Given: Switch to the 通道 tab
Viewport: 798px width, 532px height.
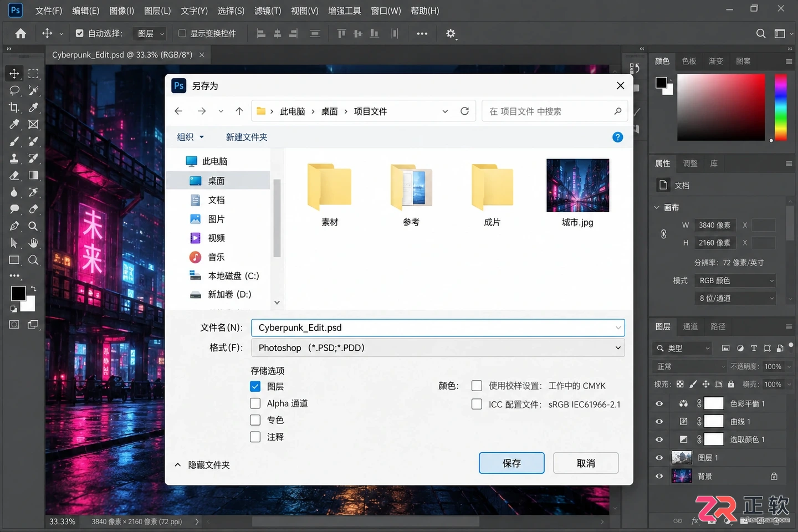Looking at the screenshot, I should click(x=690, y=326).
